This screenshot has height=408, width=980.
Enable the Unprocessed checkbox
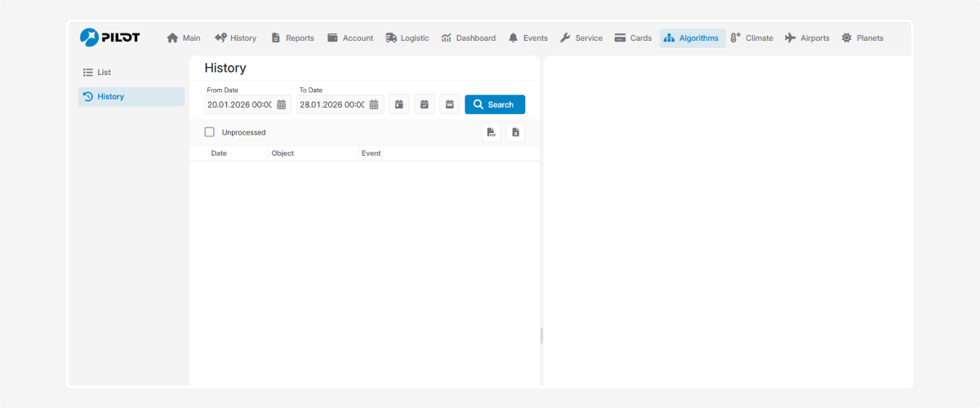pos(210,132)
